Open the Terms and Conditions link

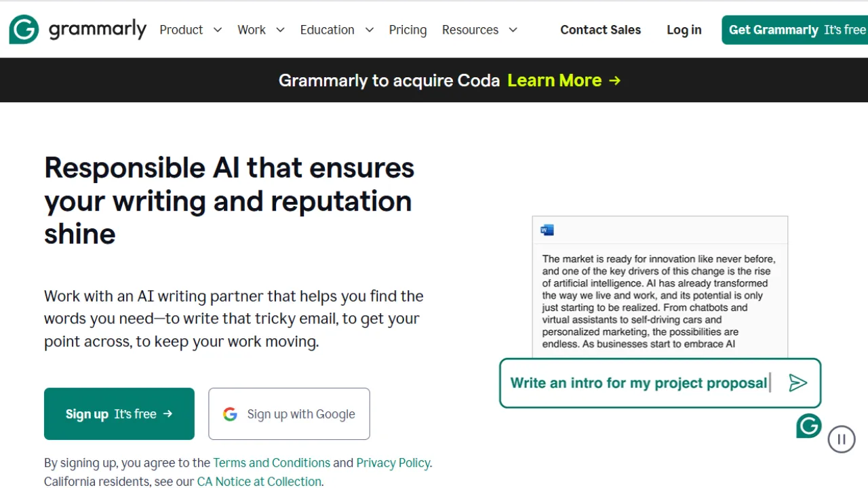click(x=271, y=462)
